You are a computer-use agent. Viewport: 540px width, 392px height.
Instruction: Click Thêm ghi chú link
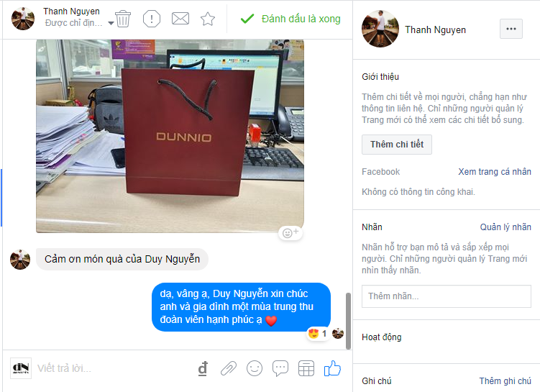[505, 381]
